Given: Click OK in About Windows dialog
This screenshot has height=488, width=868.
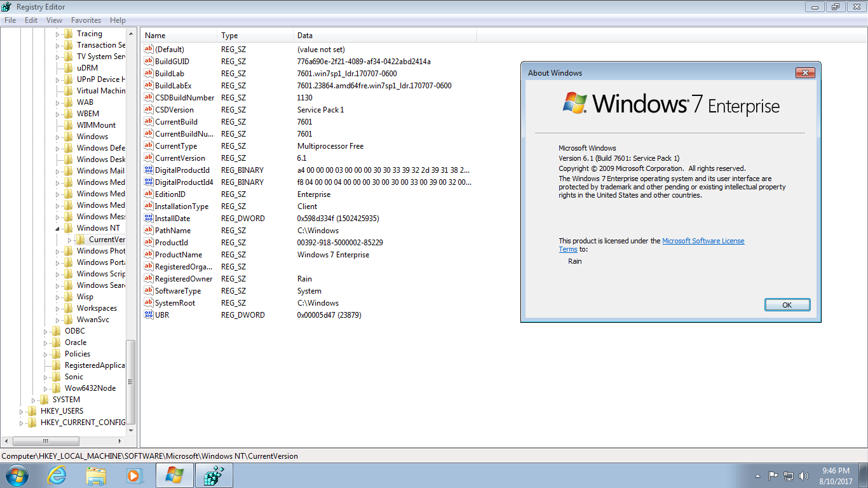Looking at the screenshot, I should (x=787, y=305).
